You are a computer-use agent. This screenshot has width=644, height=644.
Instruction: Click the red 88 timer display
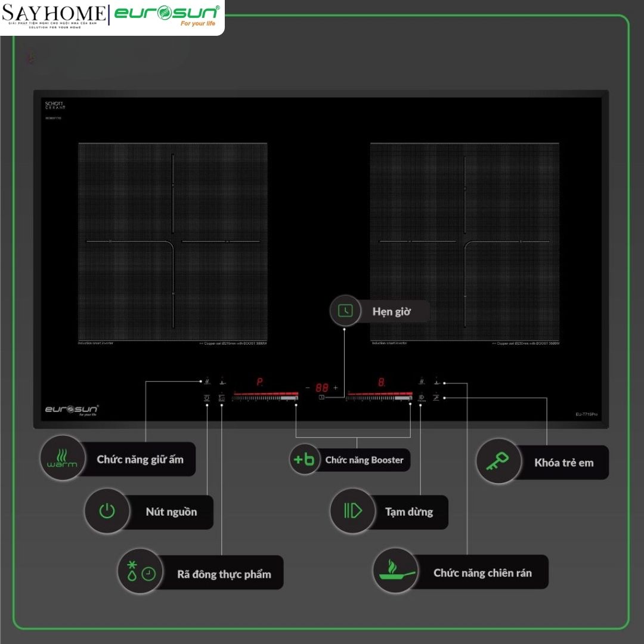click(x=322, y=388)
